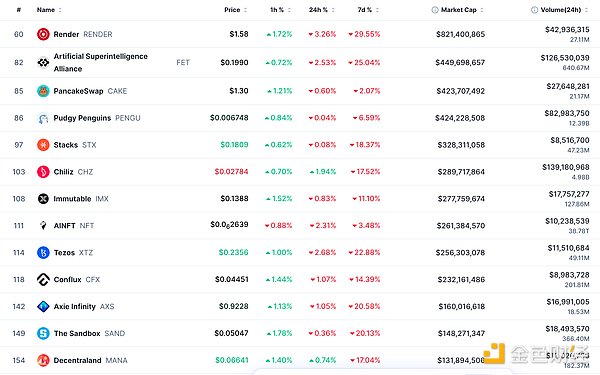The width and height of the screenshot is (600, 375).
Task: Sort the table by Price column
Action: click(x=235, y=10)
